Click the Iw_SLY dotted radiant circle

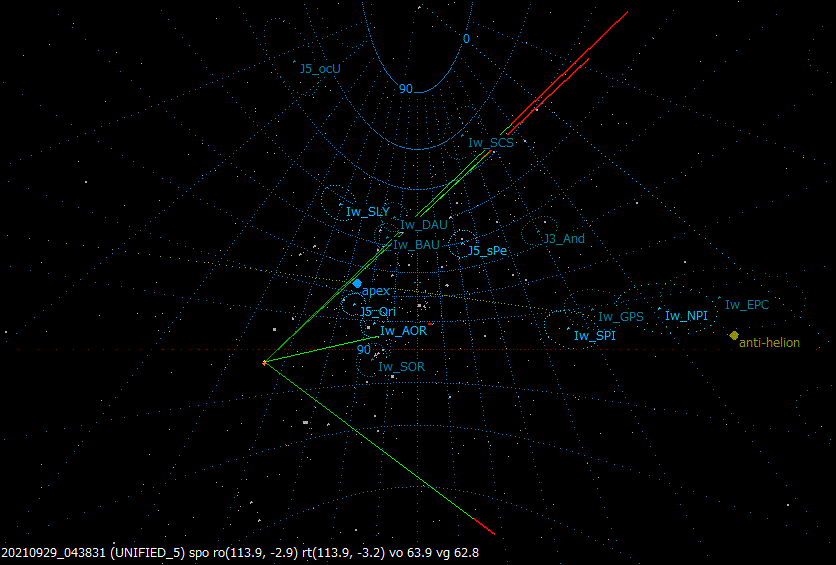[339, 203]
